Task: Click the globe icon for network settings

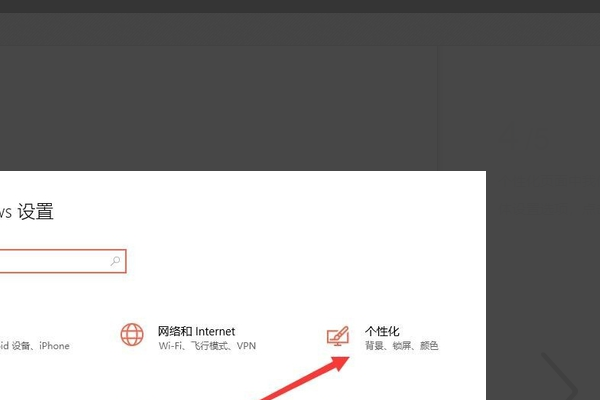Action: (132, 334)
